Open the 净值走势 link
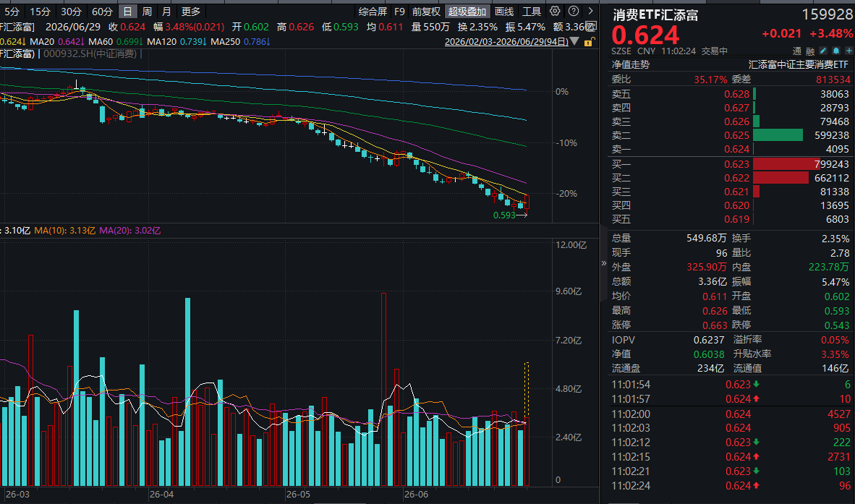 click(630, 64)
